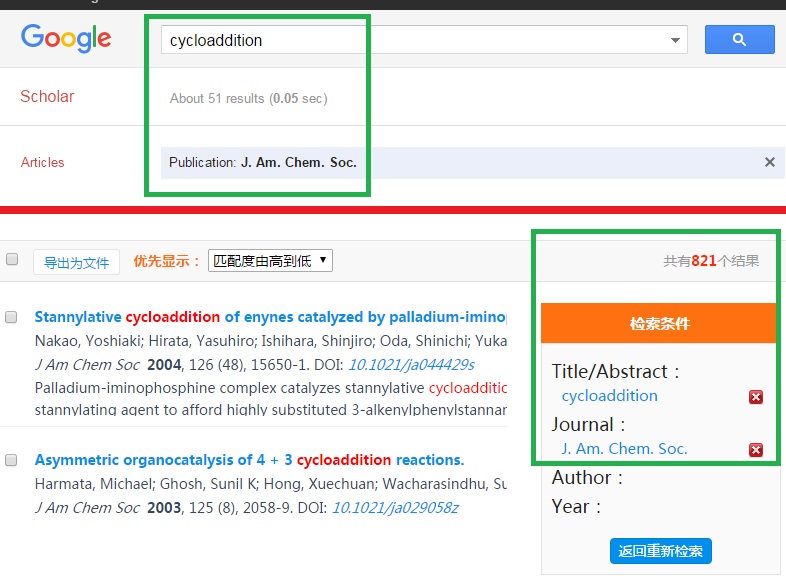This screenshot has height=582, width=786.
Task: Open DOI link 10.1021/ja029058z
Action: pyautogui.click(x=395, y=508)
